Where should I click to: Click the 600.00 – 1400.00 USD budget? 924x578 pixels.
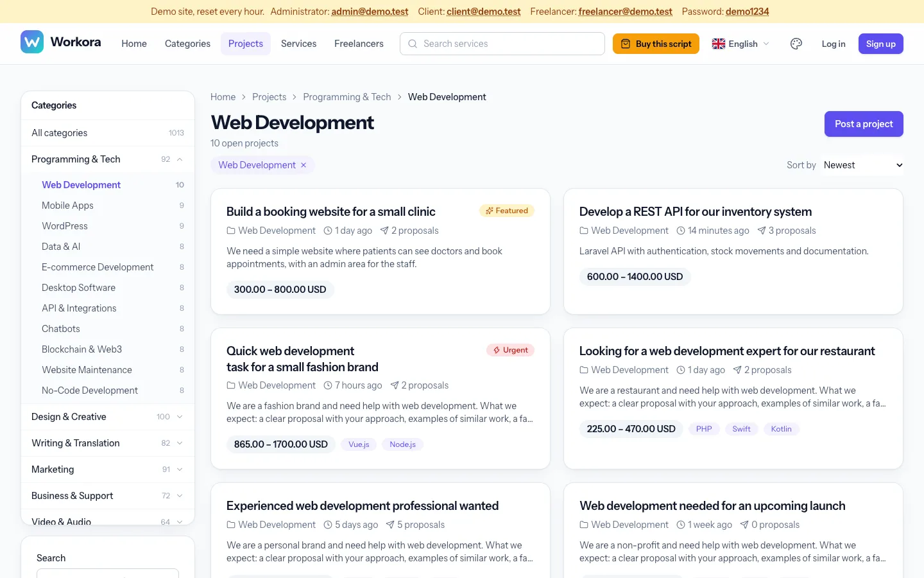635,277
